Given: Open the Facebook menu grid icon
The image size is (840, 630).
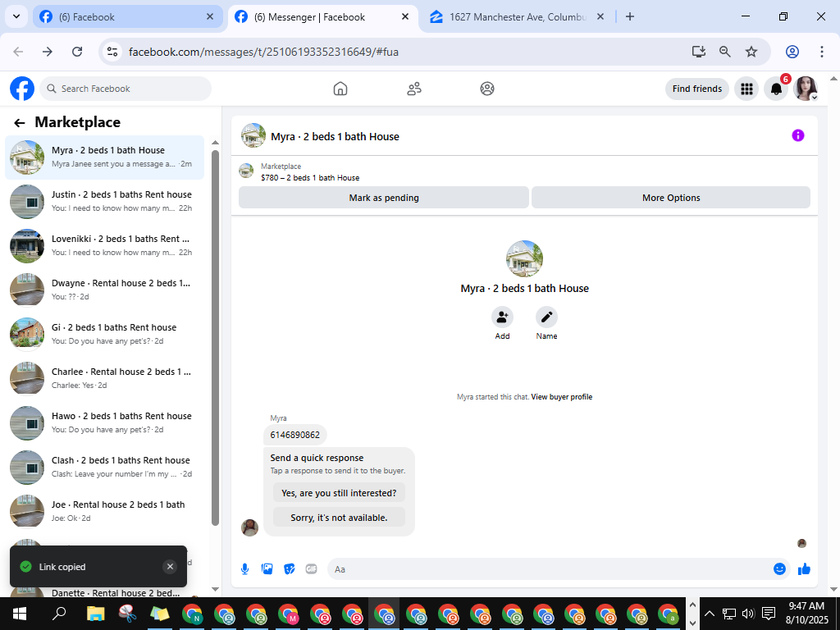Looking at the screenshot, I should click(746, 89).
